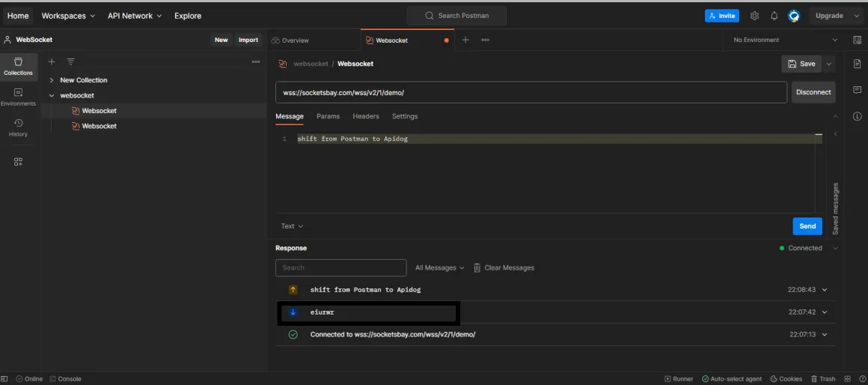
Task: Open the API Network dropdown
Action: pyautogui.click(x=135, y=16)
